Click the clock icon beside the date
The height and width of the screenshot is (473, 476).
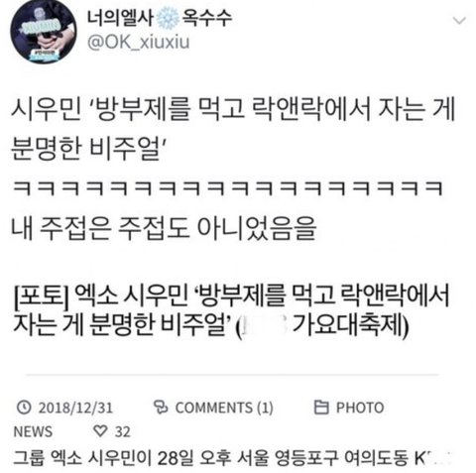pyautogui.click(x=24, y=408)
